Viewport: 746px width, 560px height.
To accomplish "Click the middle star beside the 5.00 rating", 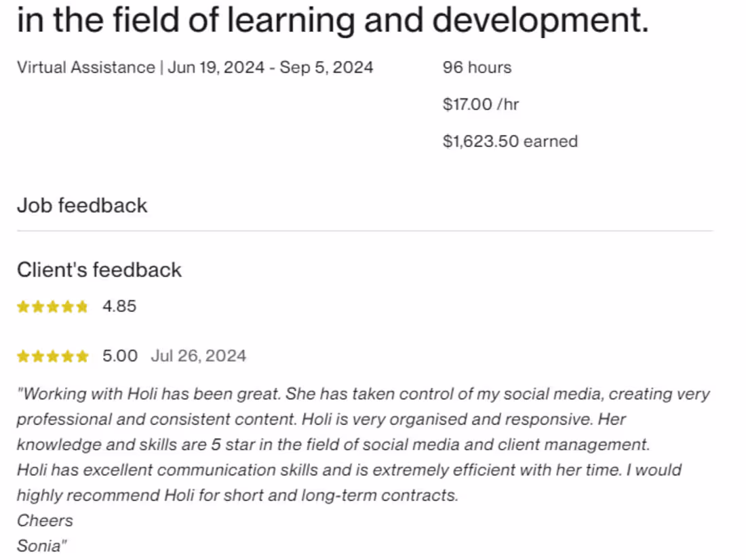I will tap(53, 357).
